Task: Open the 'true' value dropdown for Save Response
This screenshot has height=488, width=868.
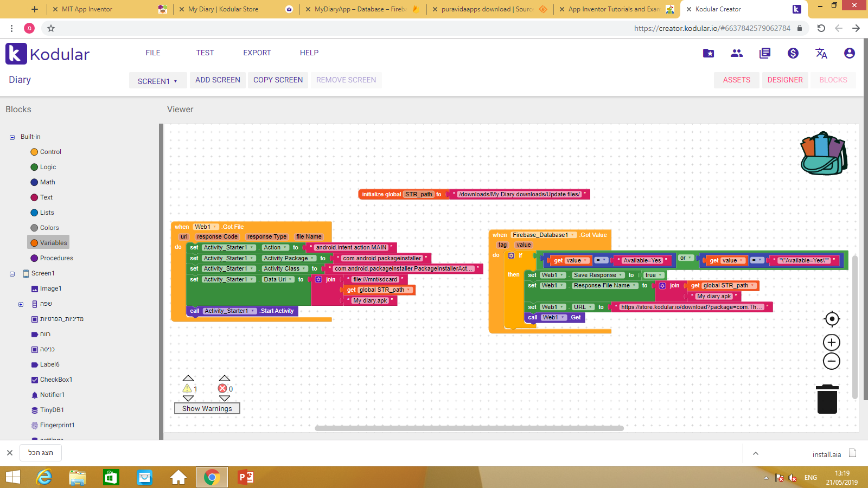Action: [660, 275]
